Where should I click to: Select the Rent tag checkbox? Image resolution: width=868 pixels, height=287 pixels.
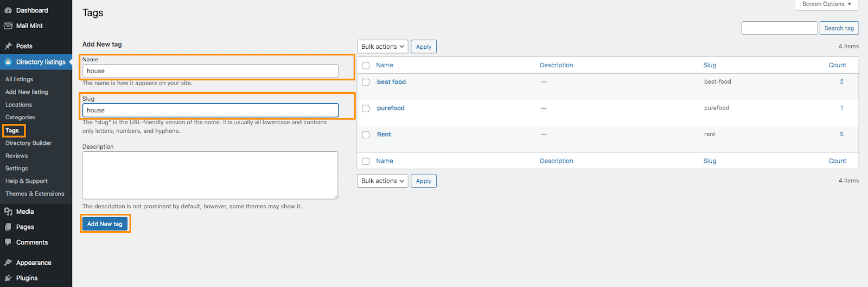click(x=366, y=135)
